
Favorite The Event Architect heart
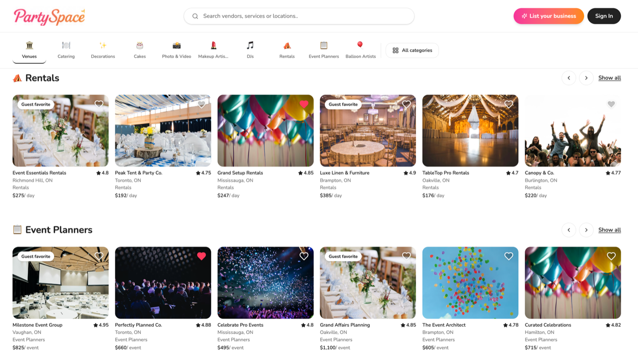pyautogui.click(x=509, y=256)
